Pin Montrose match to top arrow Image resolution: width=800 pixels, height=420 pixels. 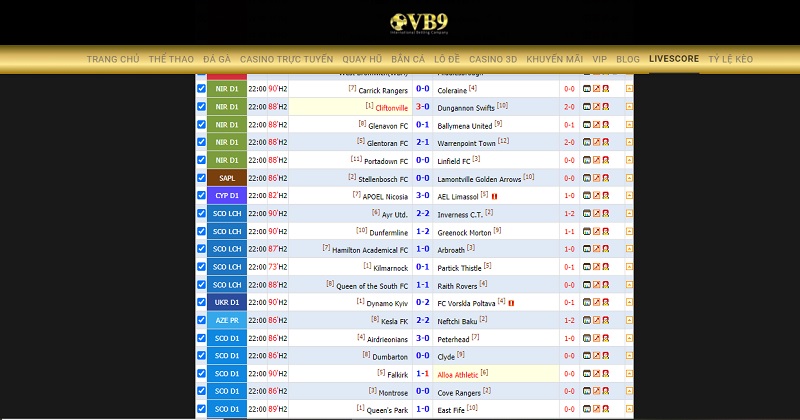point(629,391)
